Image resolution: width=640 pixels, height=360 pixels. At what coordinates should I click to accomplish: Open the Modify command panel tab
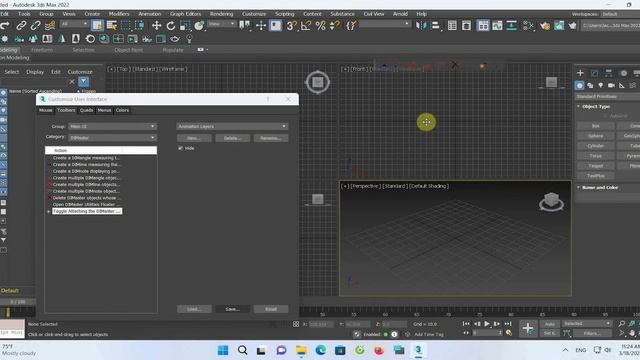[x=594, y=73]
